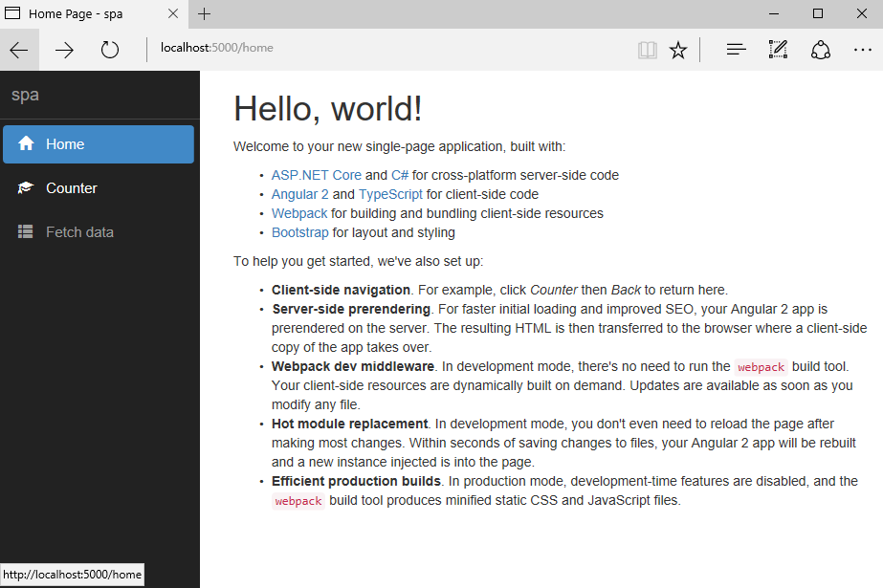Close the Home Page - spa tab
Screen dimensions: 883x588
[173, 13]
